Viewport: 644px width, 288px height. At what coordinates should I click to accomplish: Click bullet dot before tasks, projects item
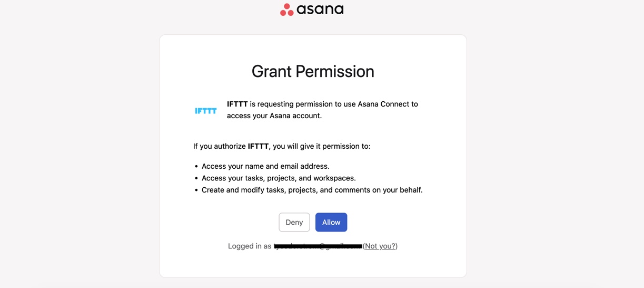click(x=196, y=178)
